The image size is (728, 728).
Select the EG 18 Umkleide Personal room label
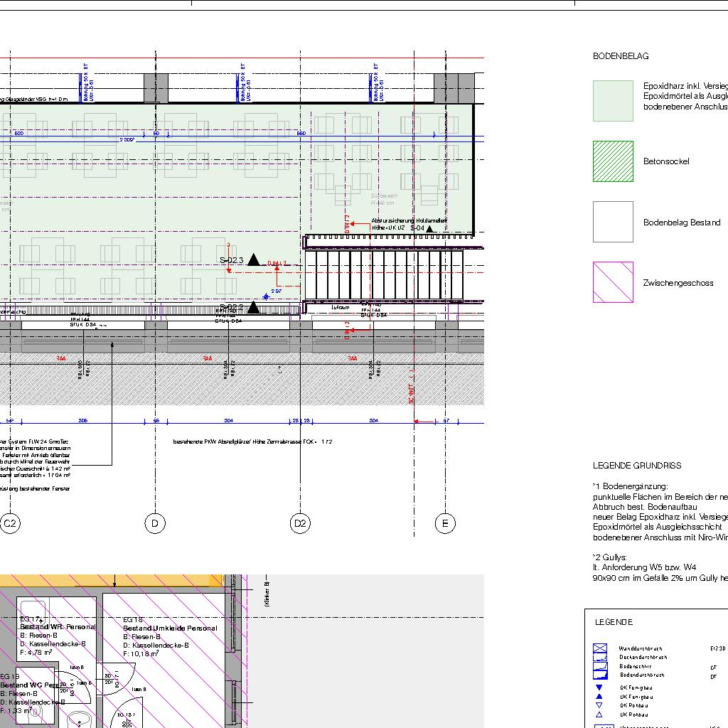pyautogui.click(x=169, y=628)
